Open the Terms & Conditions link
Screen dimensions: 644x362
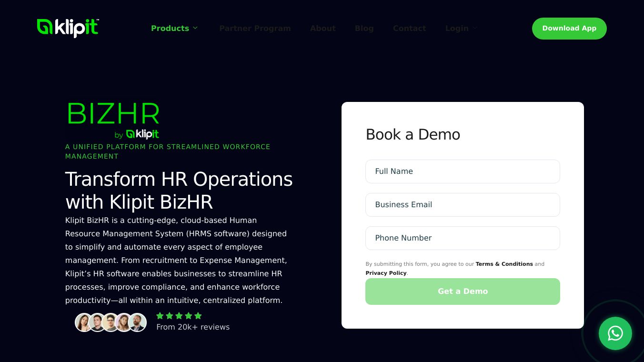(x=504, y=264)
